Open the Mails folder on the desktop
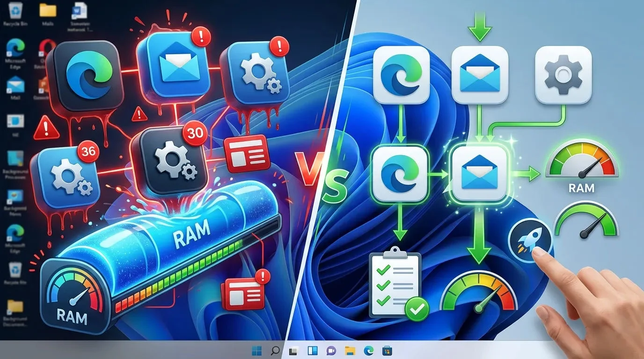This screenshot has width=644, height=359. (47, 14)
